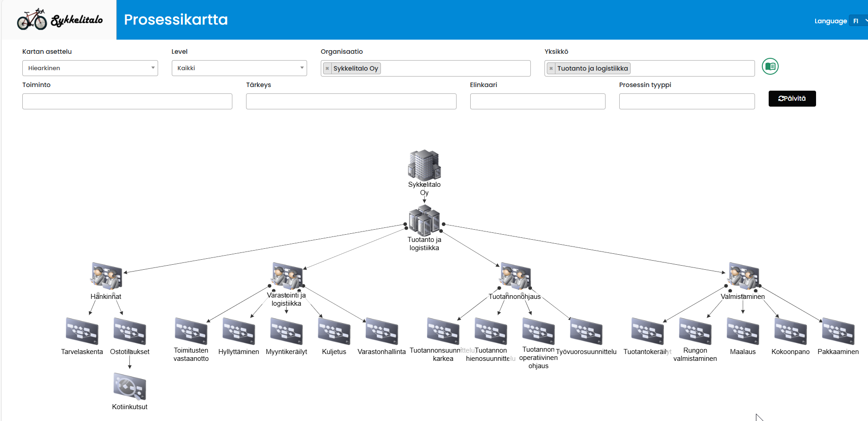Click the Toimitusten vastaanotto process icon

pyautogui.click(x=191, y=331)
